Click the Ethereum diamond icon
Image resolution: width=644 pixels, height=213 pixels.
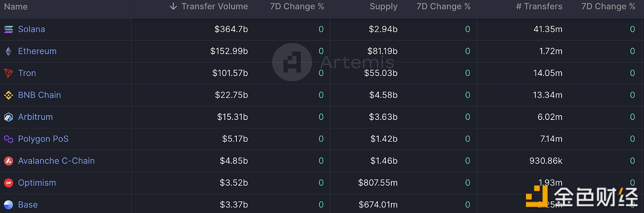click(x=8, y=51)
